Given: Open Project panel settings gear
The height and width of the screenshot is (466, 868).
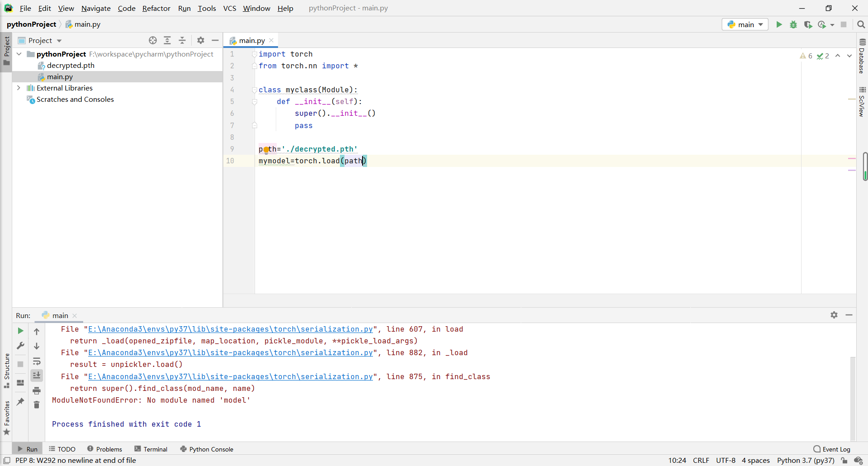Looking at the screenshot, I should pos(201,40).
